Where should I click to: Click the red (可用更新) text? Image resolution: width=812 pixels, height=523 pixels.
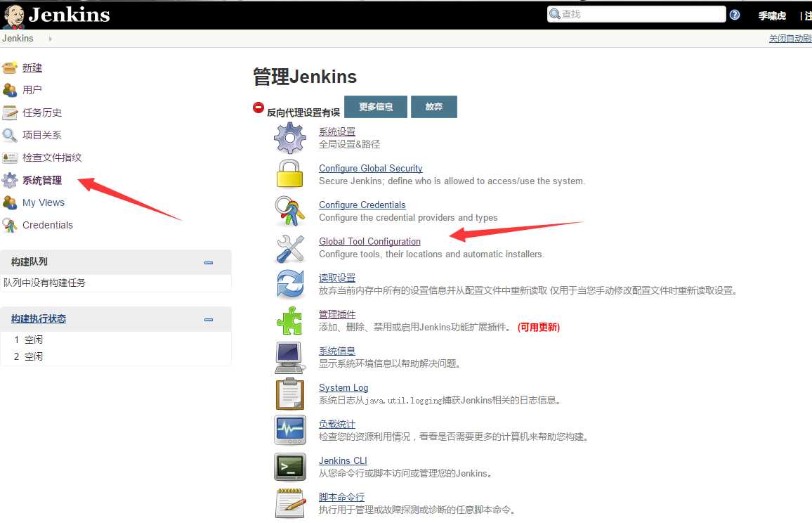(539, 327)
